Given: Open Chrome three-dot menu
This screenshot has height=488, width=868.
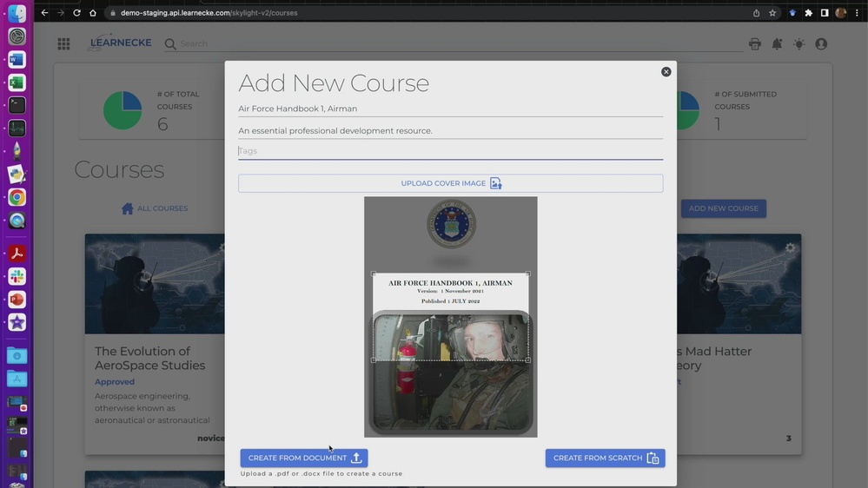Looking at the screenshot, I should tap(857, 13).
